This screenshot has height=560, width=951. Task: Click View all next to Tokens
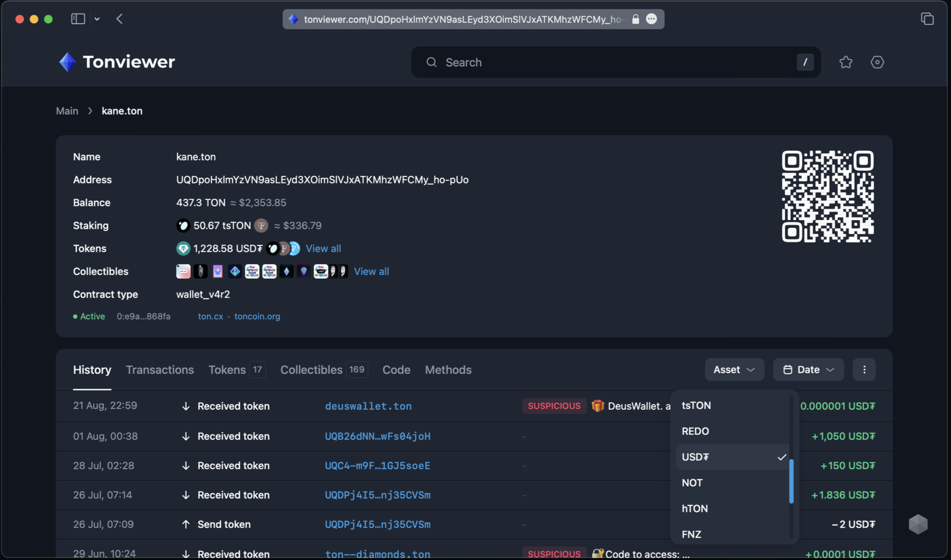tap(323, 249)
